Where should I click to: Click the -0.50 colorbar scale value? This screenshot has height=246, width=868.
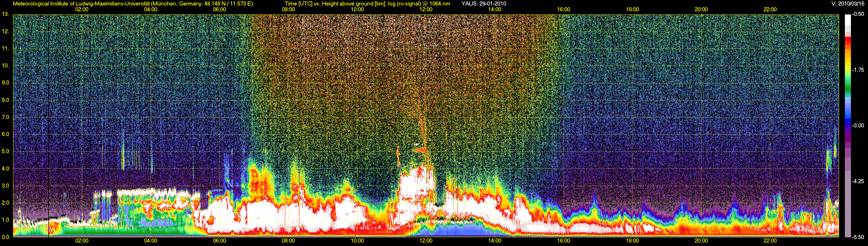(858, 14)
